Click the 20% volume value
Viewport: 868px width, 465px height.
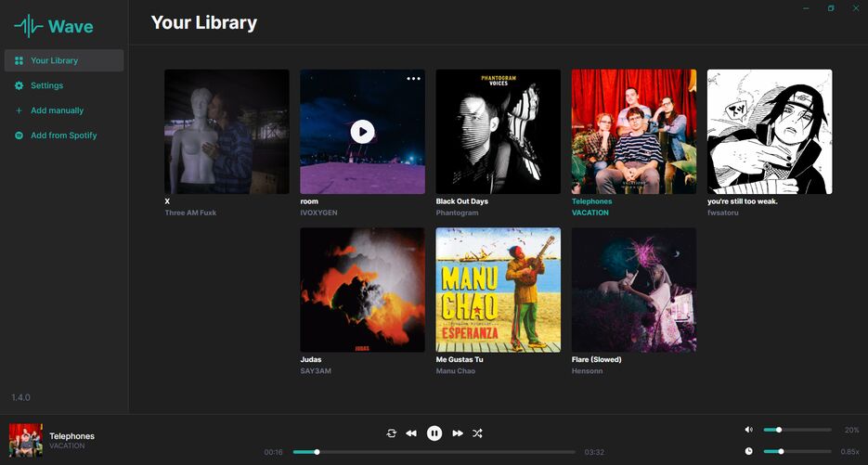point(852,430)
